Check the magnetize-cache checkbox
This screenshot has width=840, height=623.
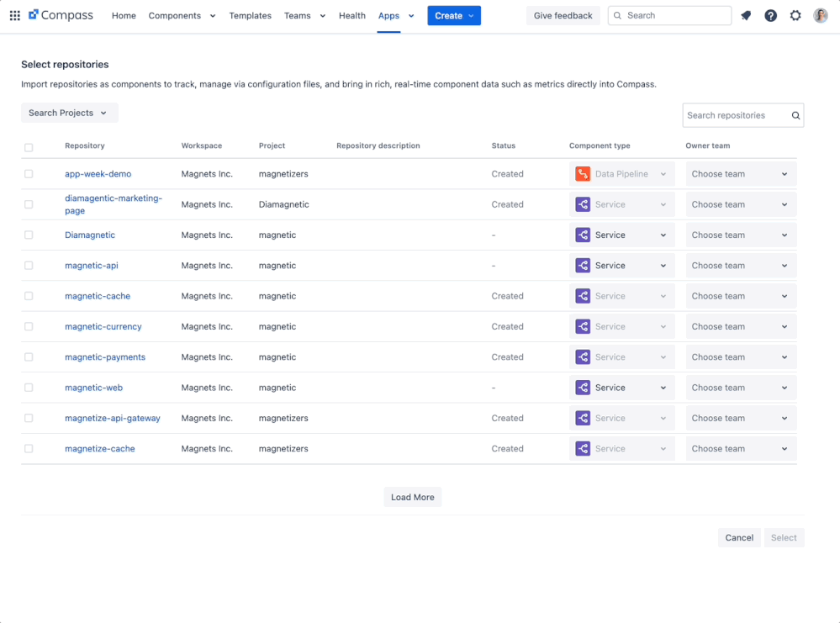tap(29, 448)
